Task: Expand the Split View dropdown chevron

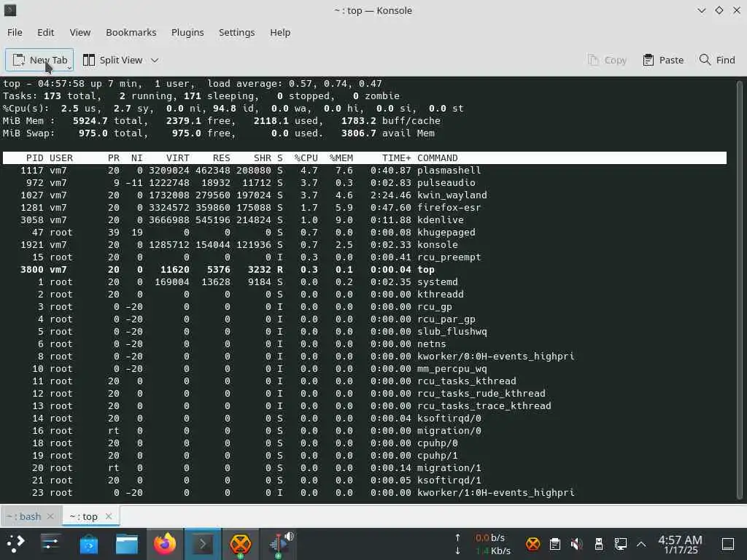Action: (x=155, y=60)
